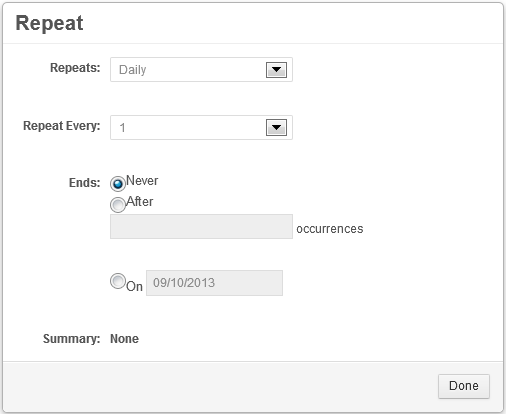The height and width of the screenshot is (414, 506).
Task: Click the Repeat Every: label
Action: 62,126
